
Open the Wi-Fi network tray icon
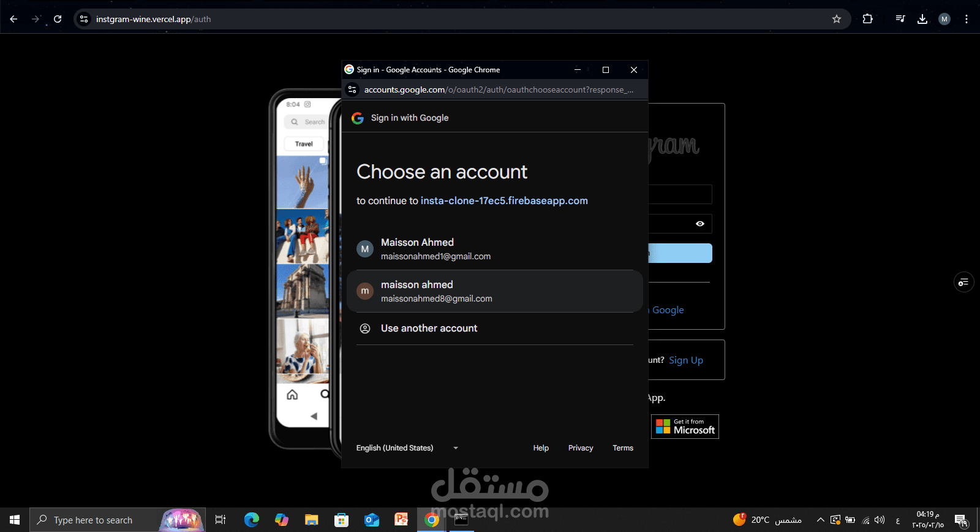[x=865, y=520]
